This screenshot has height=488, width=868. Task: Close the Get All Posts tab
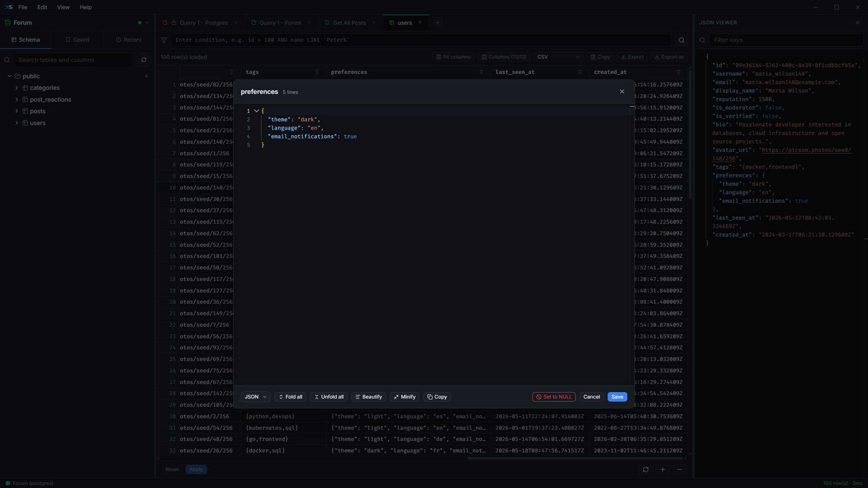point(373,23)
